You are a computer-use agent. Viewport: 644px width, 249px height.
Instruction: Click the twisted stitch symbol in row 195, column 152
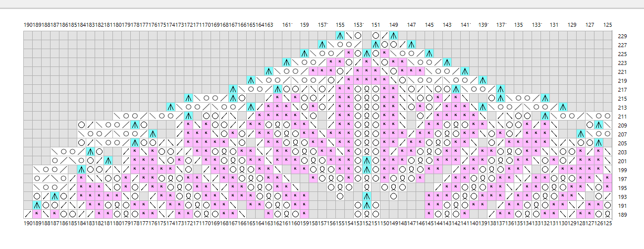click(367, 187)
